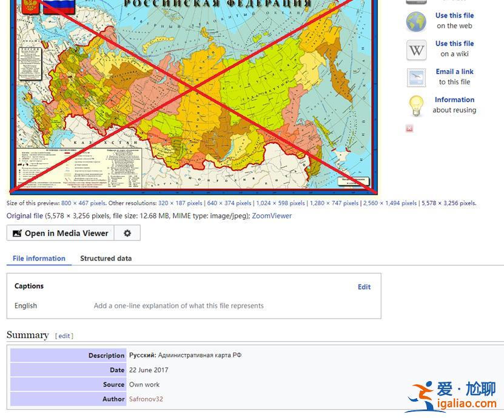Click the Open in Media Viewer button
The image size is (504, 420).
[x=60, y=233]
